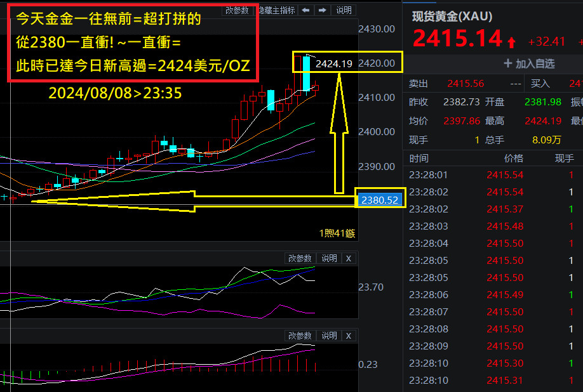Click 加入自选 to add to watchlist

[x=530, y=64]
